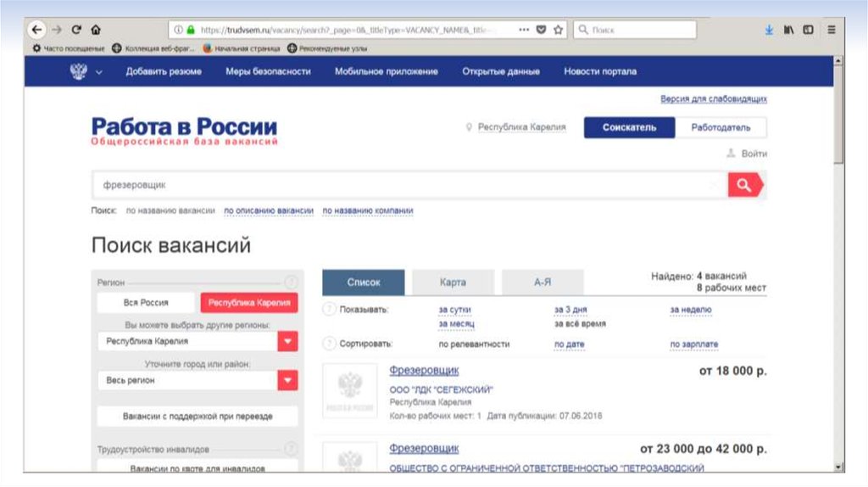Screen dimensions: 868x487
Task: Click the browser Back arrow button
Action: coord(36,30)
